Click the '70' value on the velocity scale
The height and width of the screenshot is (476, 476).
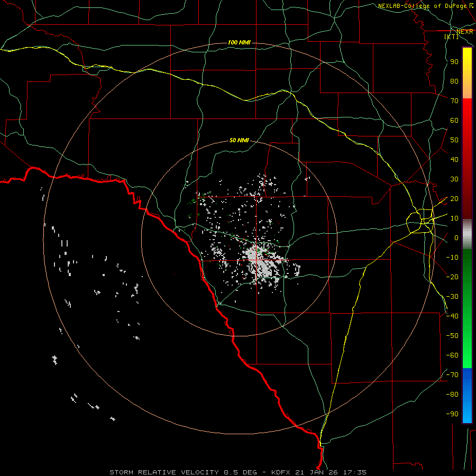pyautogui.click(x=454, y=101)
